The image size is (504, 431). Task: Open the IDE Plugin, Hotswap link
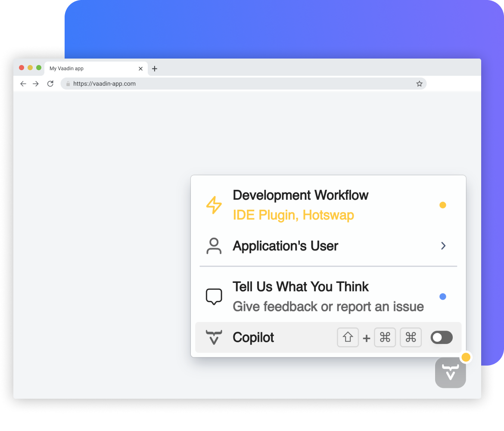tap(293, 215)
